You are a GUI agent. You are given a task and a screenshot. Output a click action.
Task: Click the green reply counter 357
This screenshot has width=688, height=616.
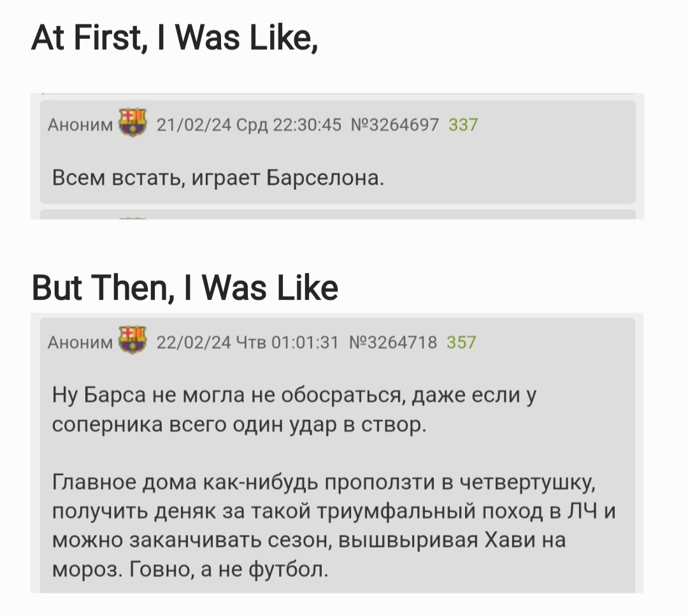point(462,342)
